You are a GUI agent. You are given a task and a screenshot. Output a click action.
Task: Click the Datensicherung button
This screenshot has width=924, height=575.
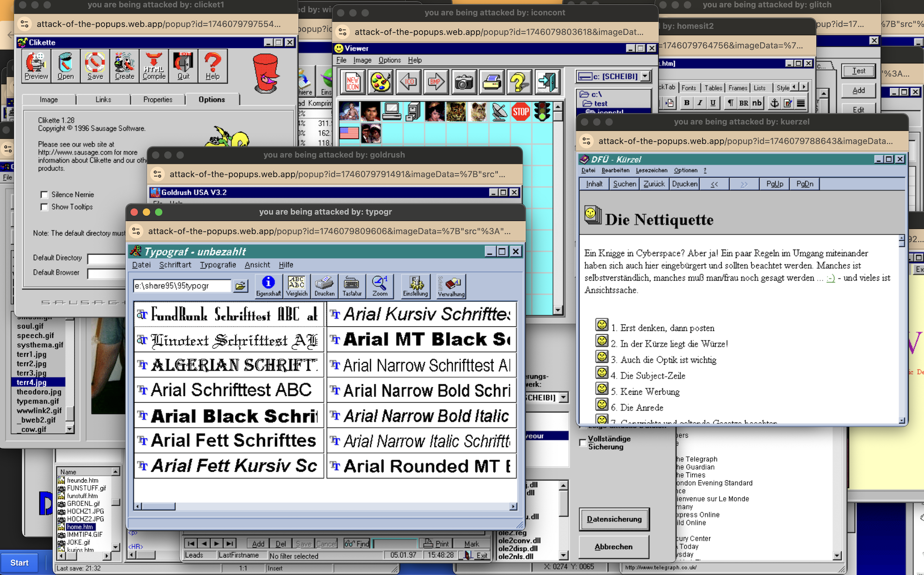click(x=614, y=519)
